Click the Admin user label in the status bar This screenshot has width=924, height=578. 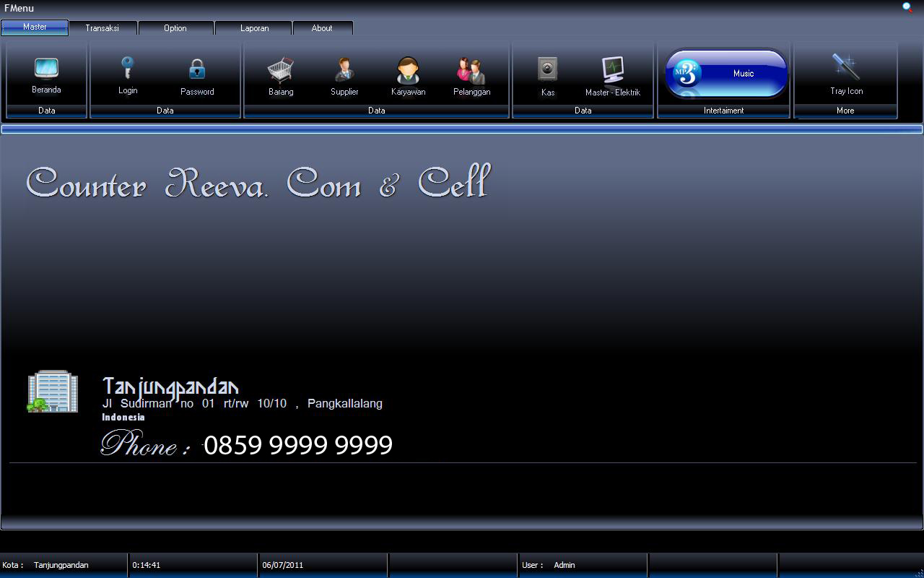(564, 565)
